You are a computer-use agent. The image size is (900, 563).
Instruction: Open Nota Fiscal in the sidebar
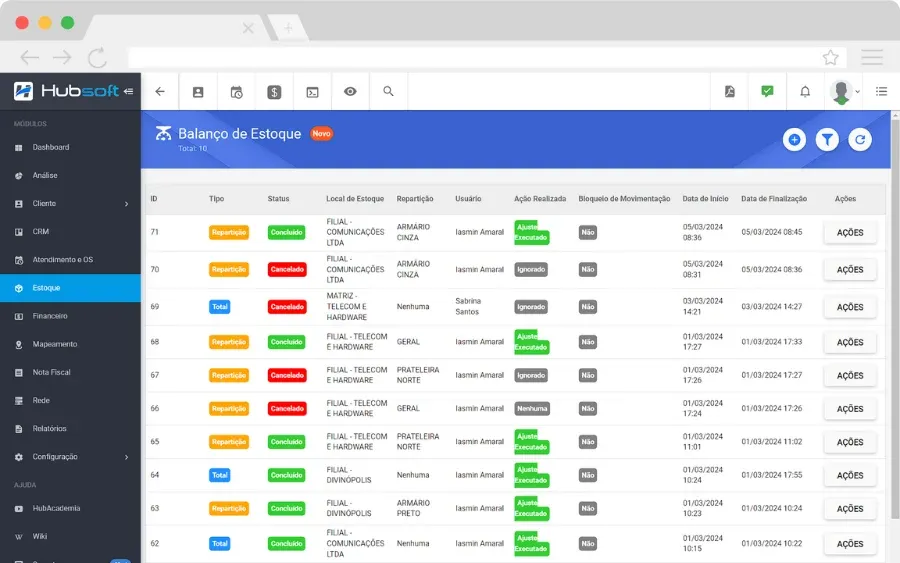click(x=70, y=372)
